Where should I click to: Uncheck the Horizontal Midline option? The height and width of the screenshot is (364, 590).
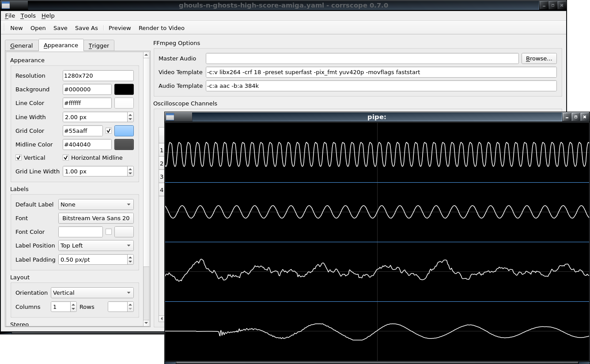tap(66, 158)
